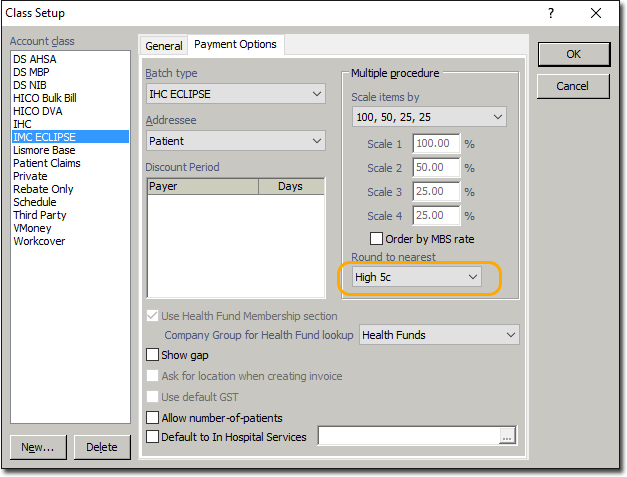Screen dimensions: 627x477
Task: Expand Company Group for Health Fund lookup
Action: click(439, 335)
